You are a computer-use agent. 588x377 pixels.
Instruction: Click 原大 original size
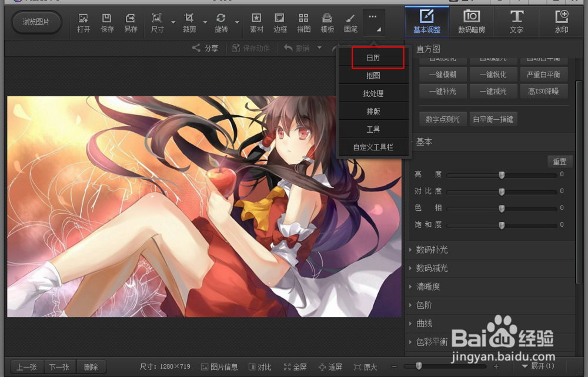click(x=365, y=367)
